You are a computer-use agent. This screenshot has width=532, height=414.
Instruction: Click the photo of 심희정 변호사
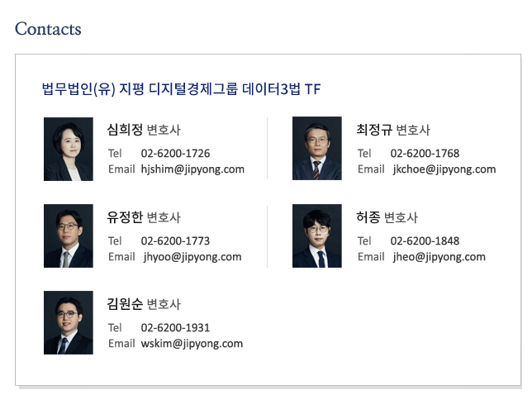[69, 149]
